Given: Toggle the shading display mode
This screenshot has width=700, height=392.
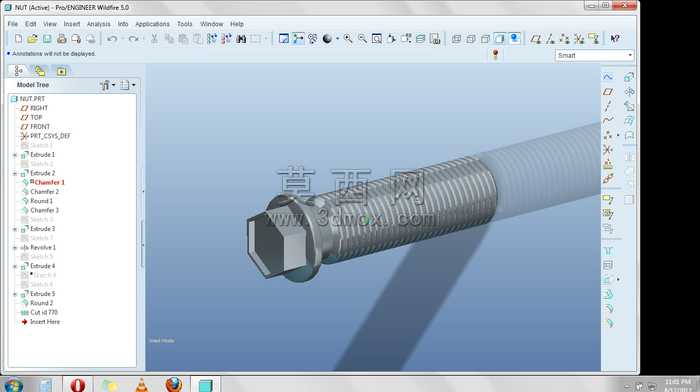Looking at the screenshot, I should 500,39.
